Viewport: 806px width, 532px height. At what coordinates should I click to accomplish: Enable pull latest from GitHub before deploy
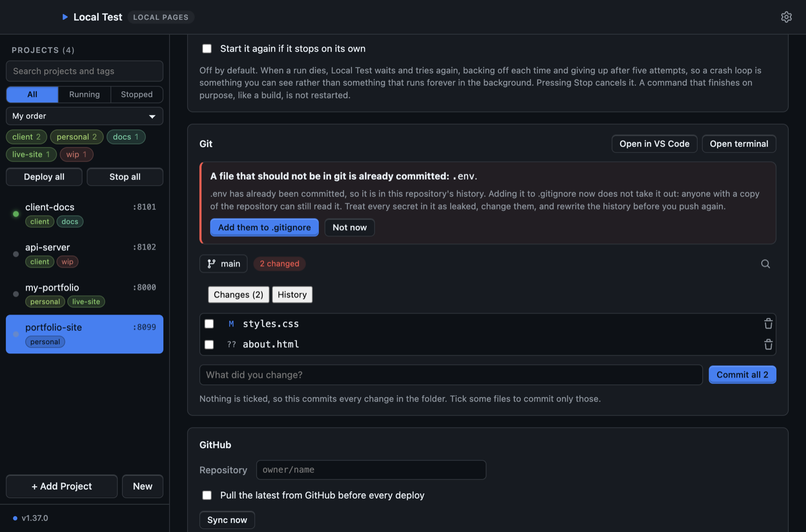point(207,495)
